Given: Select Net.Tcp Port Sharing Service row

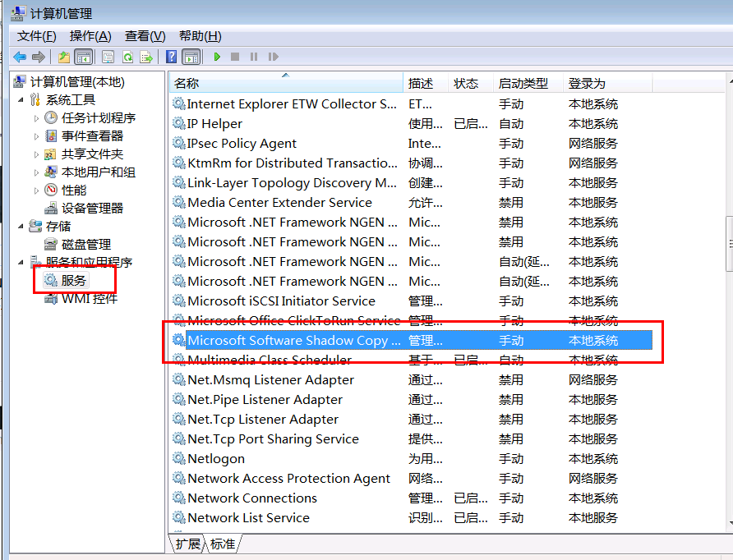Looking at the screenshot, I should (x=412, y=438).
